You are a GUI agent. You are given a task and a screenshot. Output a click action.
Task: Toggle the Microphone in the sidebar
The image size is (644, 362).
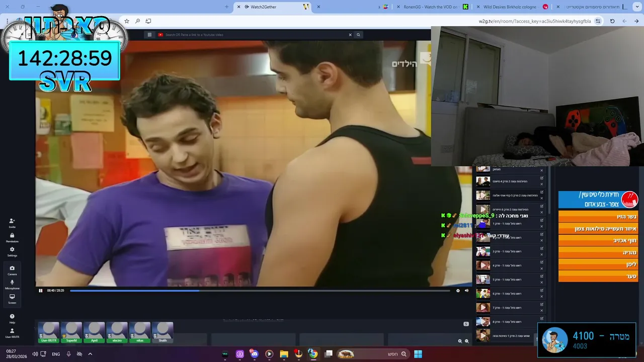12,285
